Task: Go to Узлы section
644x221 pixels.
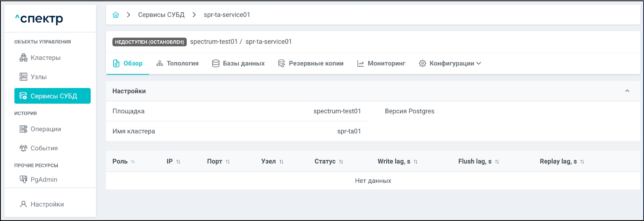Action: (39, 77)
